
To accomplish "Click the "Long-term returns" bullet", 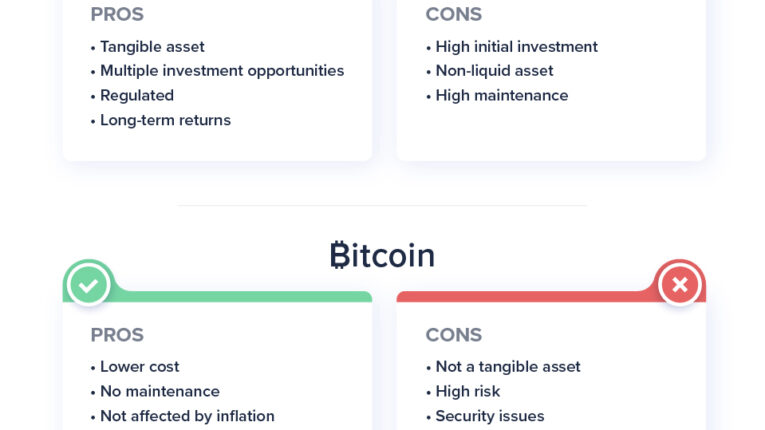I will (165, 120).
